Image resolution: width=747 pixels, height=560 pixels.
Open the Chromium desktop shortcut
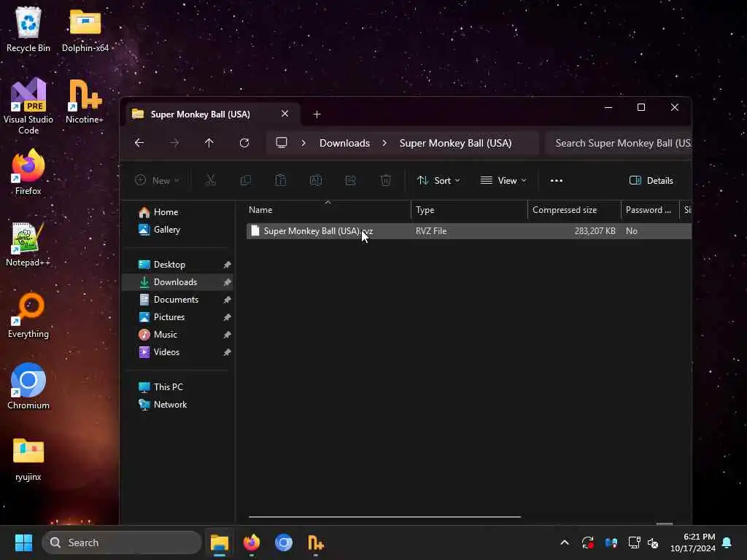coord(28,386)
